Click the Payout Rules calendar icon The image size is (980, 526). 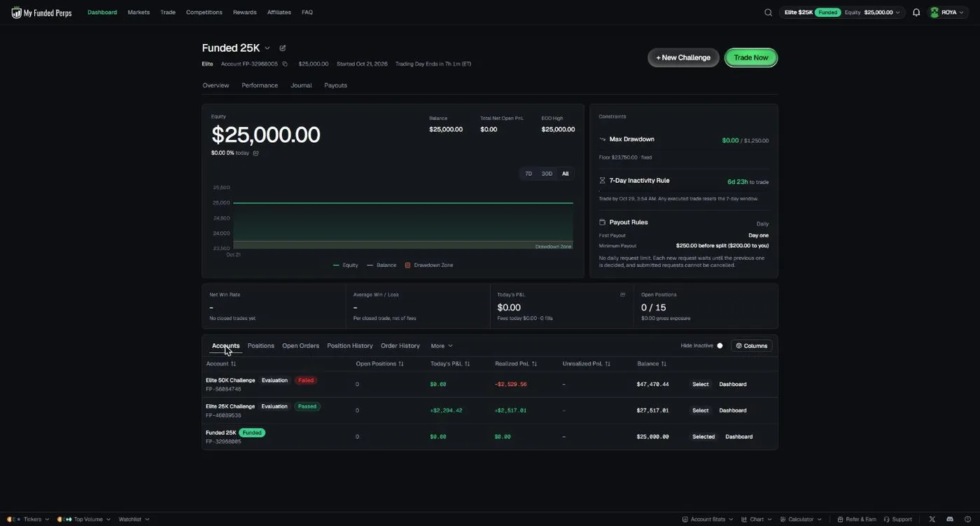coord(602,222)
